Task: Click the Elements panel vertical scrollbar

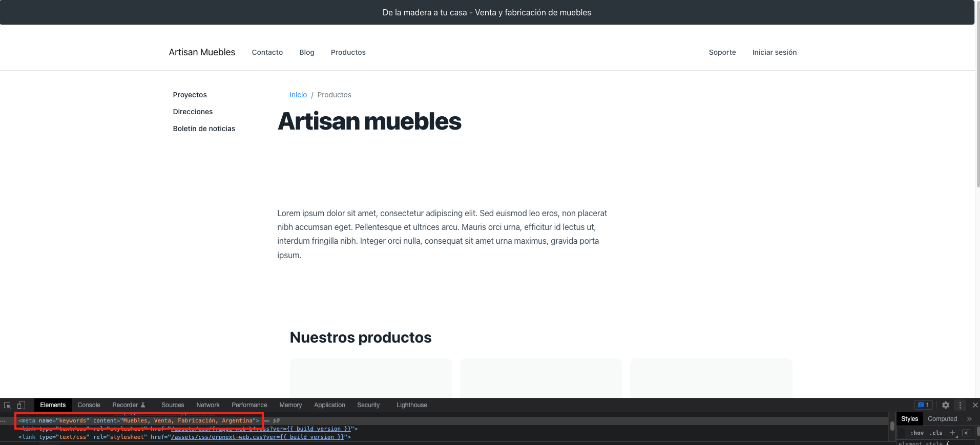Action: [x=892, y=426]
